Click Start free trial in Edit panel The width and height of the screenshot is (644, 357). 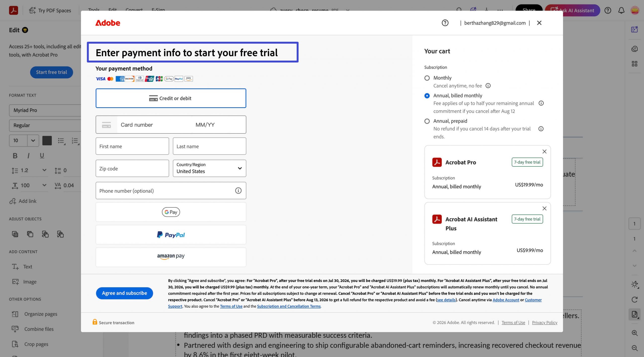coord(51,72)
